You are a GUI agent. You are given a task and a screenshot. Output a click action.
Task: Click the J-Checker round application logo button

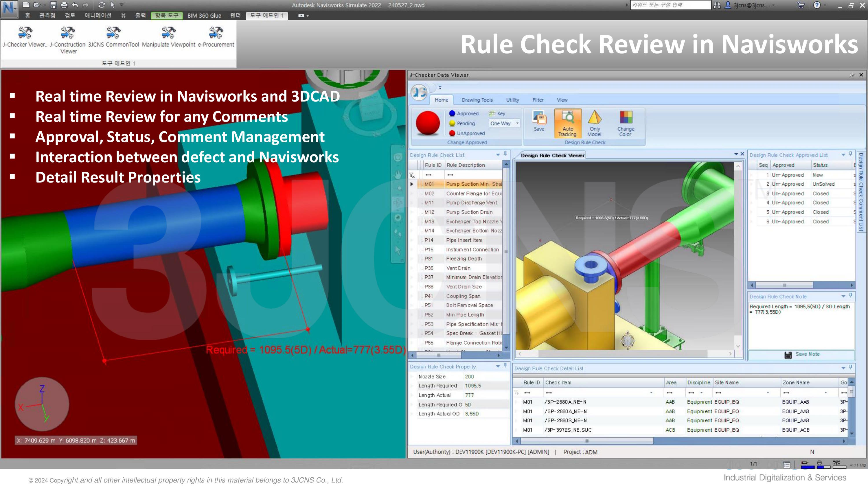click(x=419, y=92)
